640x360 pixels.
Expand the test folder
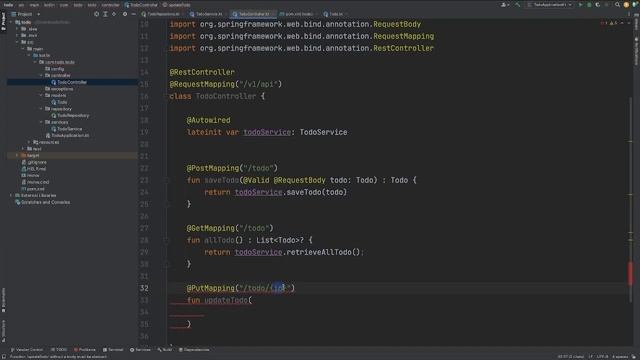[x=23, y=149]
